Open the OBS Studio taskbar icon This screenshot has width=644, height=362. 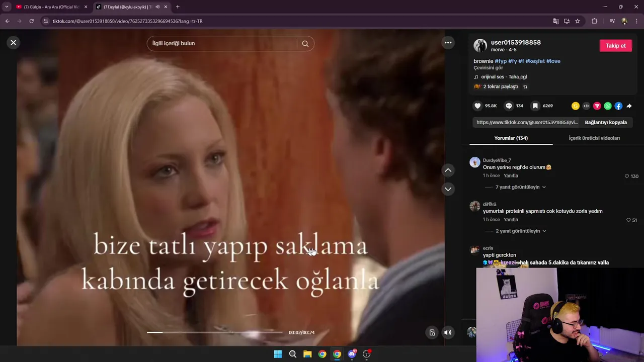point(367,354)
